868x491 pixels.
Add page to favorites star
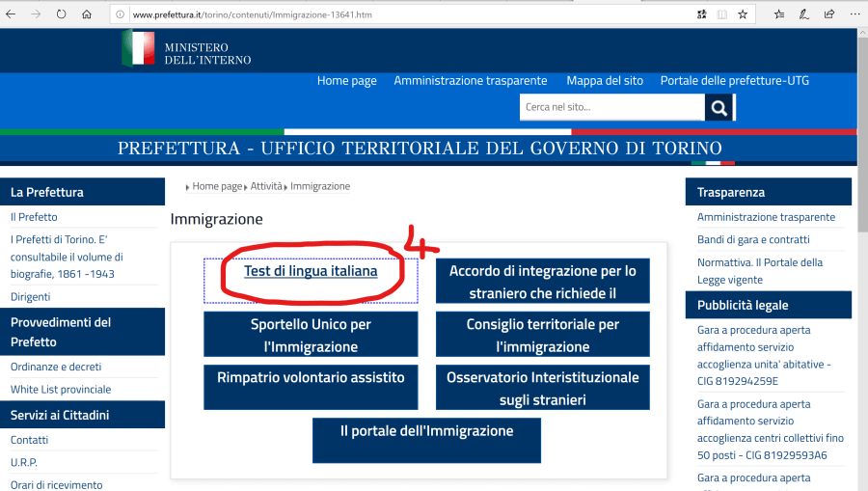pyautogui.click(x=743, y=14)
